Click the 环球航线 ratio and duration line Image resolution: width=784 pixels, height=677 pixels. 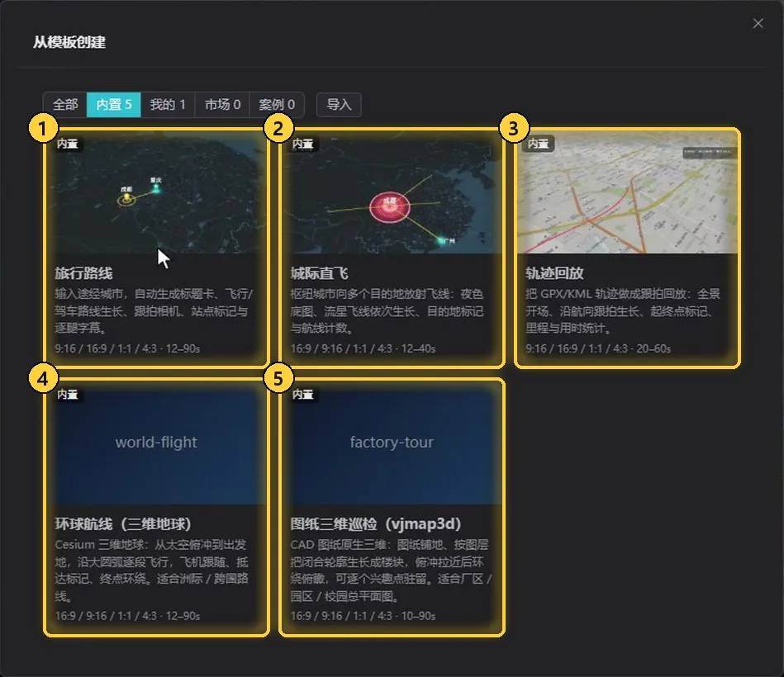127,616
